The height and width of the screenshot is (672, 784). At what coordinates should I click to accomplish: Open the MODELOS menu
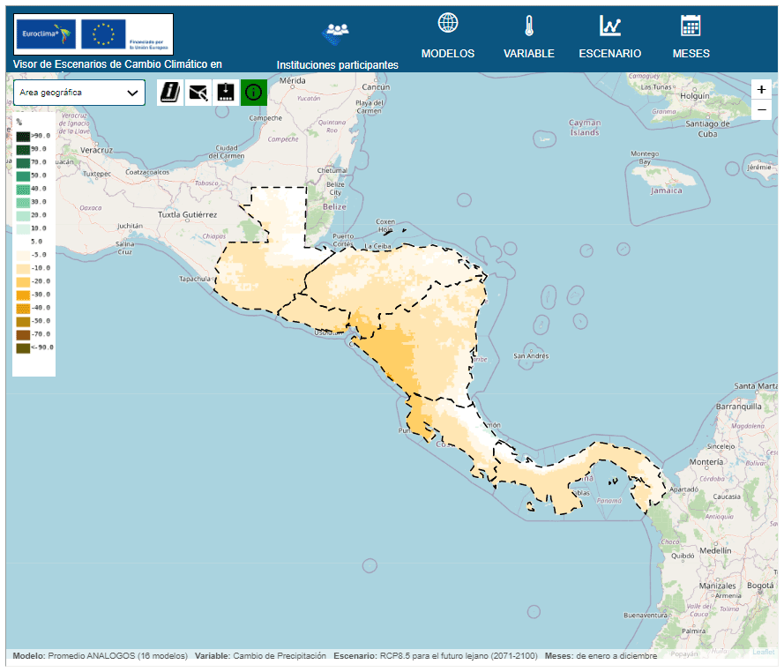click(448, 54)
